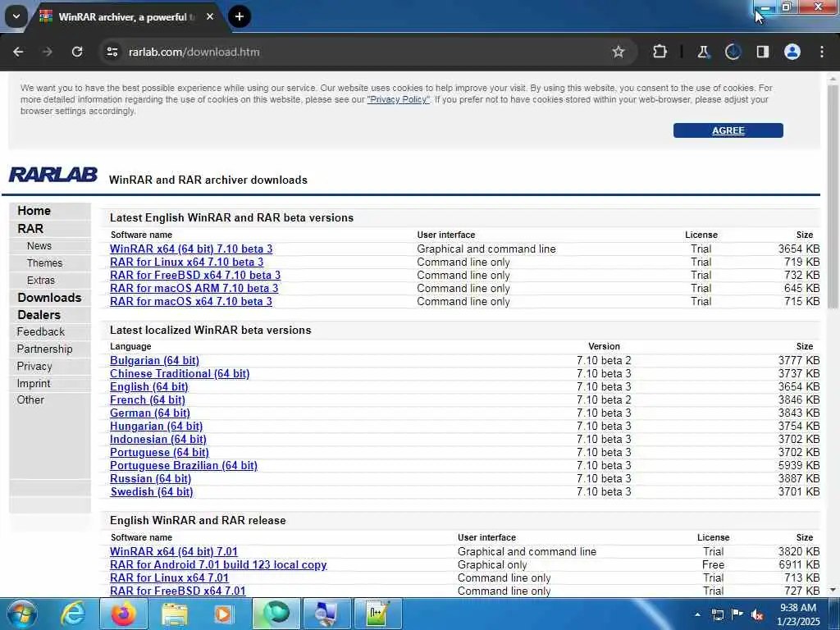Download WinRAR x64 7.10 beta 3
This screenshot has width=840, height=630.
click(191, 249)
